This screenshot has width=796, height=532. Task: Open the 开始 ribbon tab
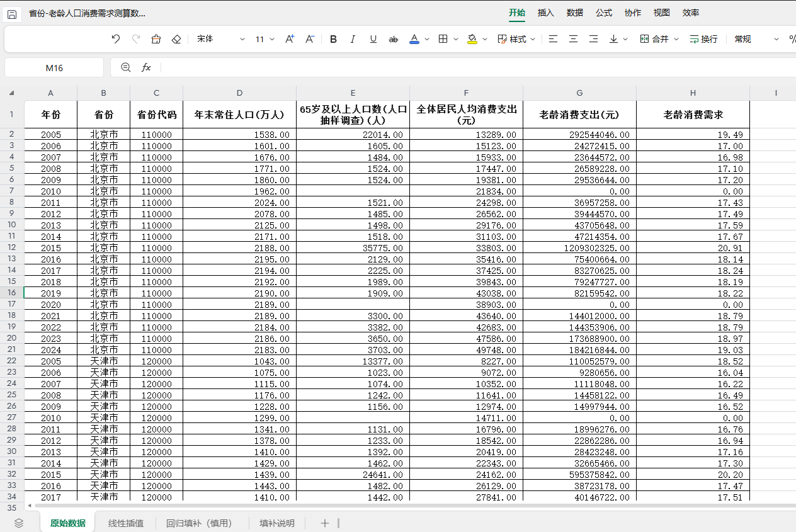pyautogui.click(x=517, y=13)
